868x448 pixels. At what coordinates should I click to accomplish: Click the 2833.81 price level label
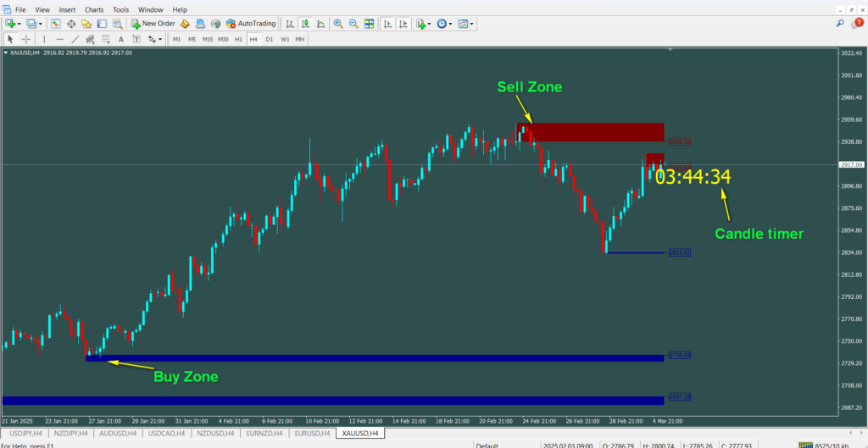pyautogui.click(x=679, y=252)
